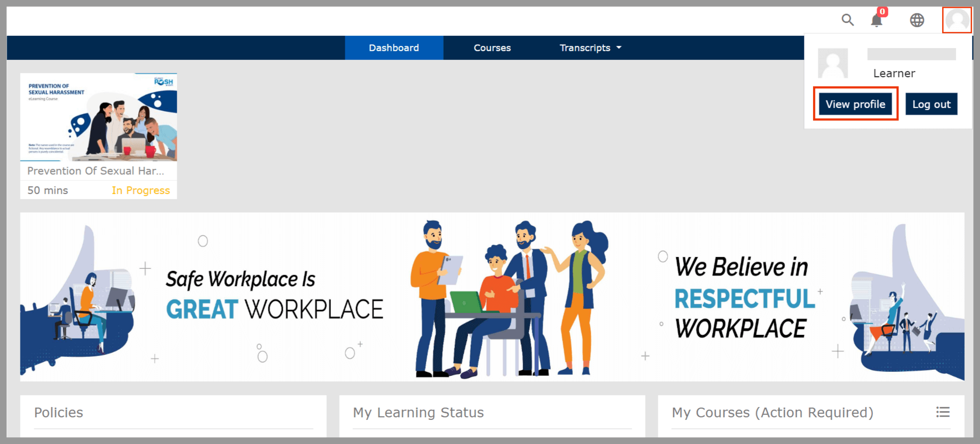Select the Policies panel heading
This screenshot has width=980, height=444.
pyautogui.click(x=58, y=412)
